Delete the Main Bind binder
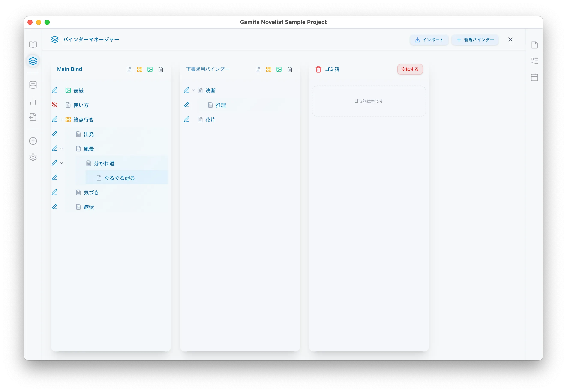567x392 pixels. pyautogui.click(x=161, y=69)
